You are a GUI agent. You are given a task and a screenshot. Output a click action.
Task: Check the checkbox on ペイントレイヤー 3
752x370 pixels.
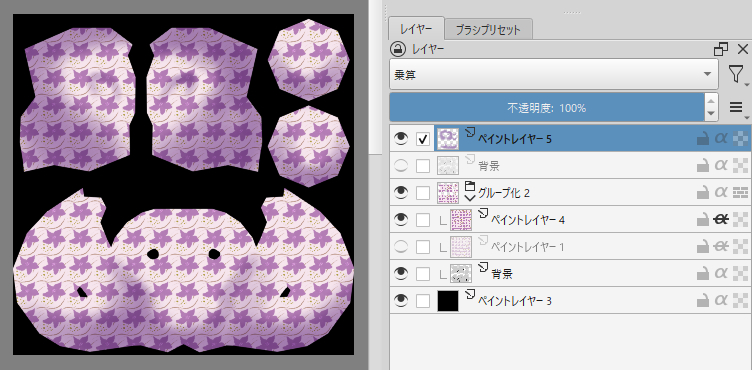(423, 301)
